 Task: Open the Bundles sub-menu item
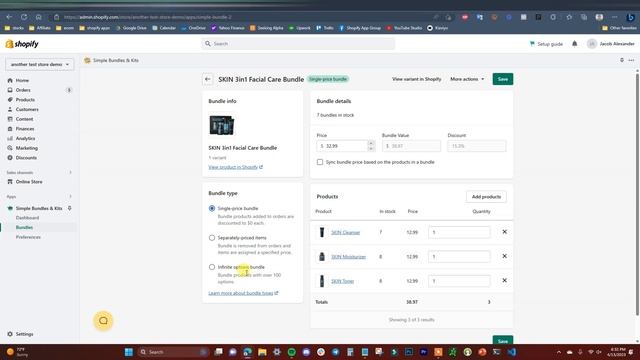tap(24, 227)
